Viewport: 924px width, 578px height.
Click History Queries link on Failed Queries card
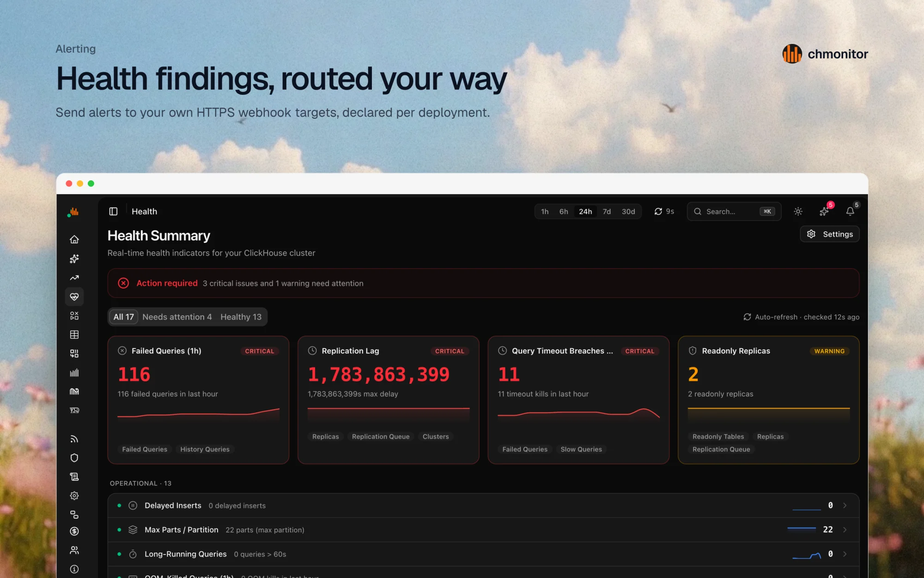(205, 449)
